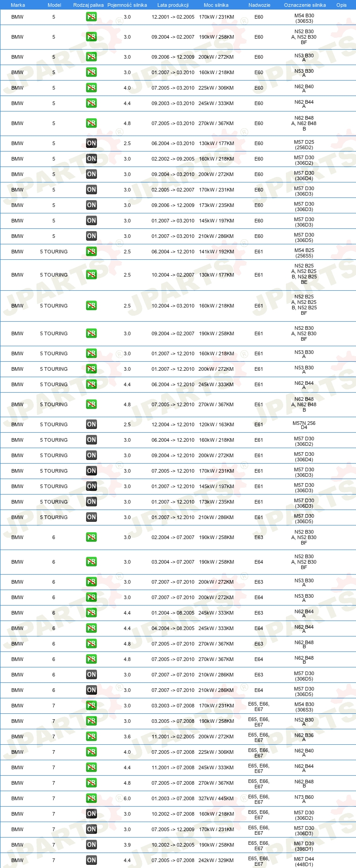
Task: Select the 120kW / 163KM power cell
Action: (216, 424)
